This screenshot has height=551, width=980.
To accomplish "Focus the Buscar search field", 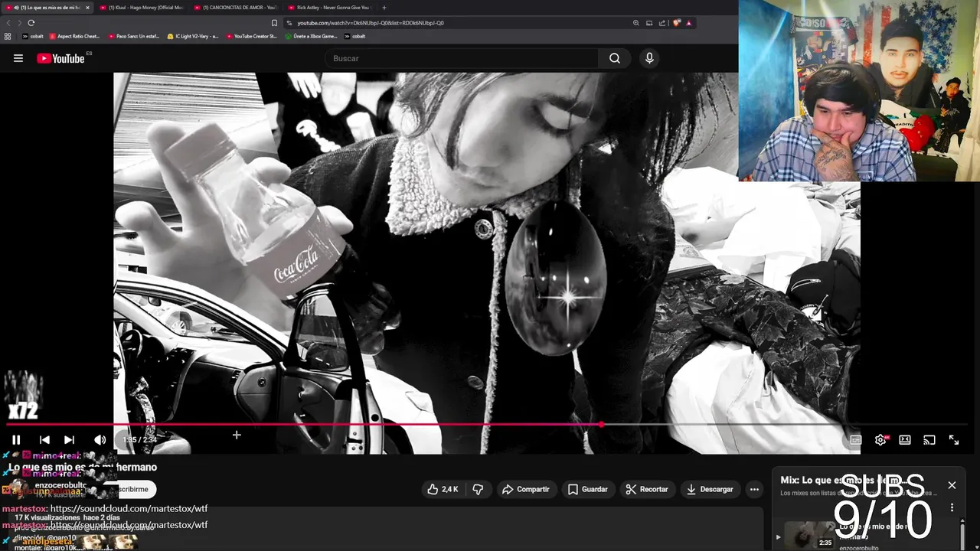I will (462, 58).
